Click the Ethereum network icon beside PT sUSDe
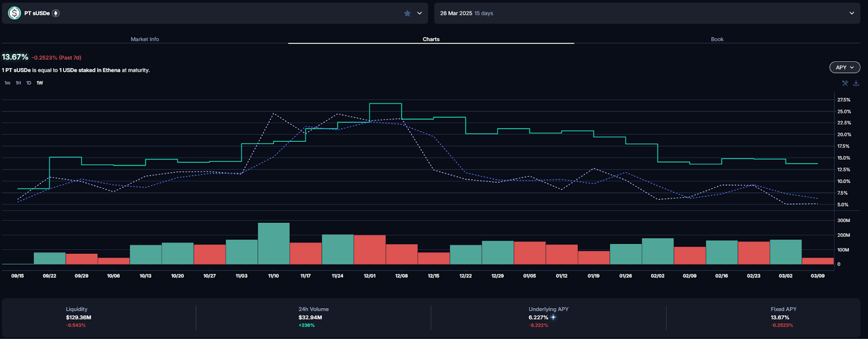 pyautogui.click(x=56, y=13)
